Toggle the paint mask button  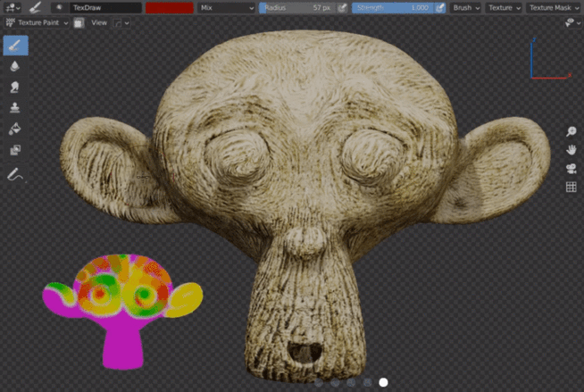click(79, 22)
